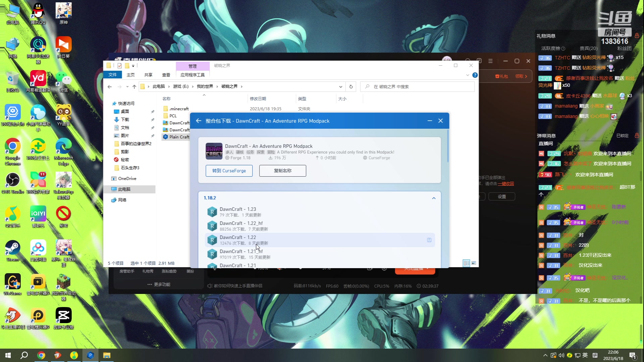The height and width of the screenshot is (362, 644).
Task: Open the Minecraft launcher desktop icon
Action: coord(64,287)
